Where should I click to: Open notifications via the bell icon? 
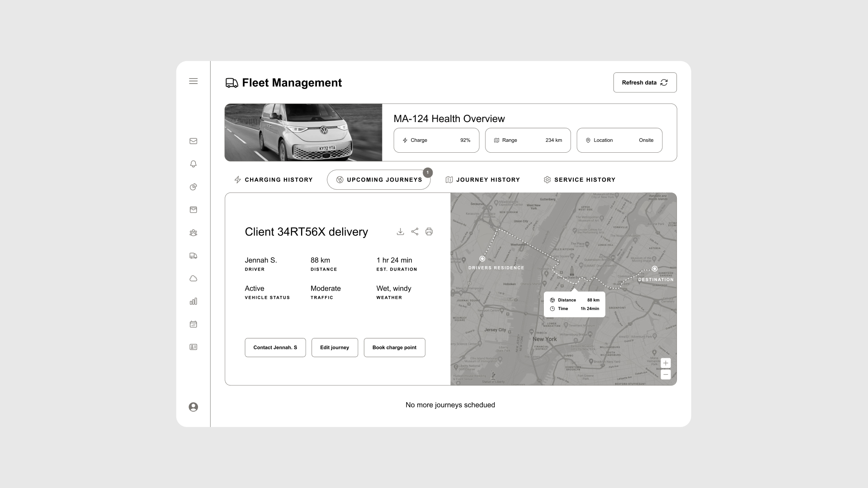pos(193,164)
